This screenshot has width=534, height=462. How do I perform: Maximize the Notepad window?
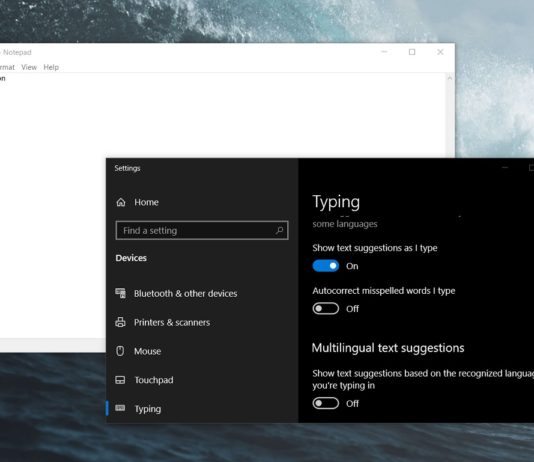point(412,52)
